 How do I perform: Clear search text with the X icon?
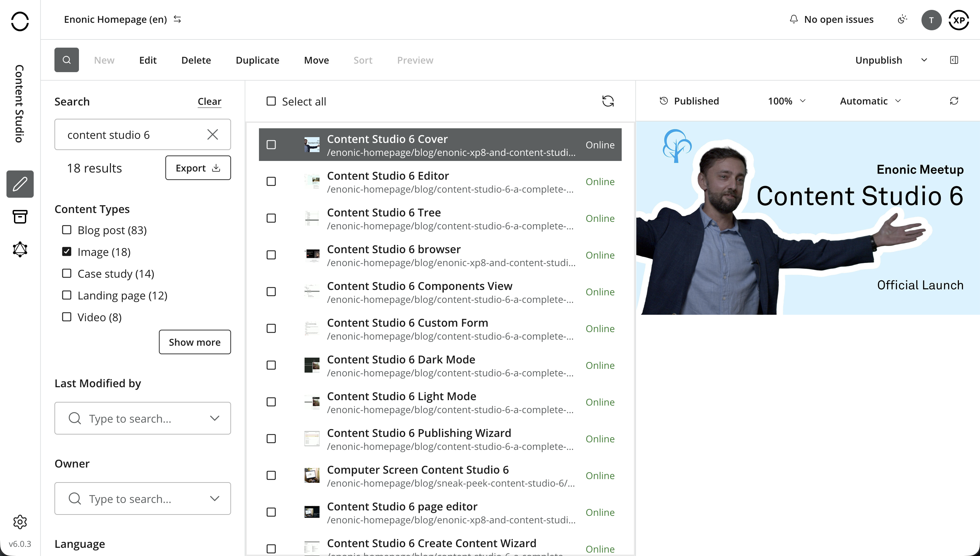213,134
